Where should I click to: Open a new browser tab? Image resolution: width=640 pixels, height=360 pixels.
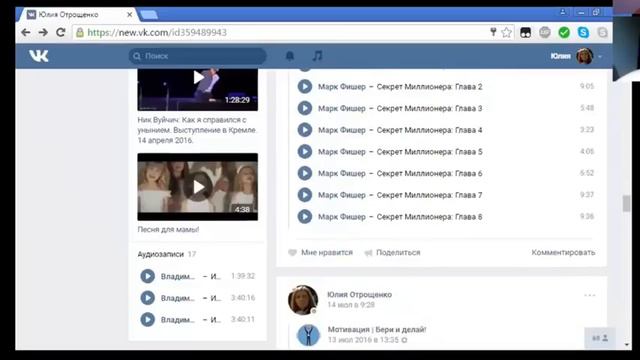(148, 15)
